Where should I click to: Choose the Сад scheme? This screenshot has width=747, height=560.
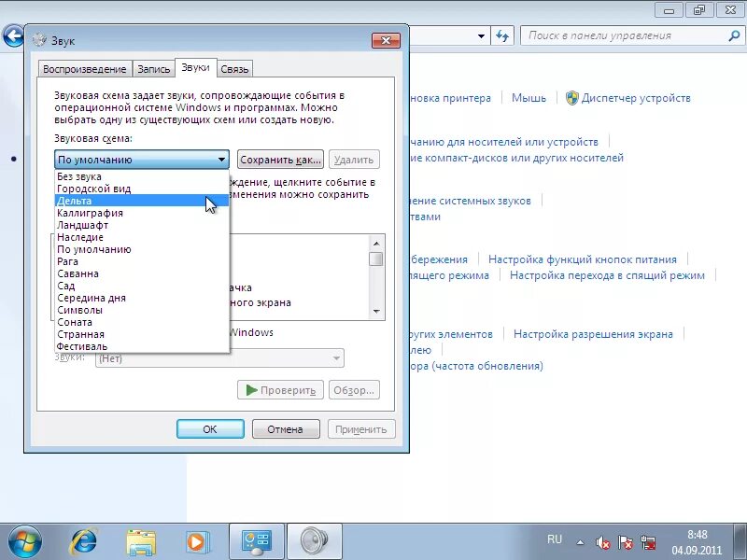tap(142, 286)
